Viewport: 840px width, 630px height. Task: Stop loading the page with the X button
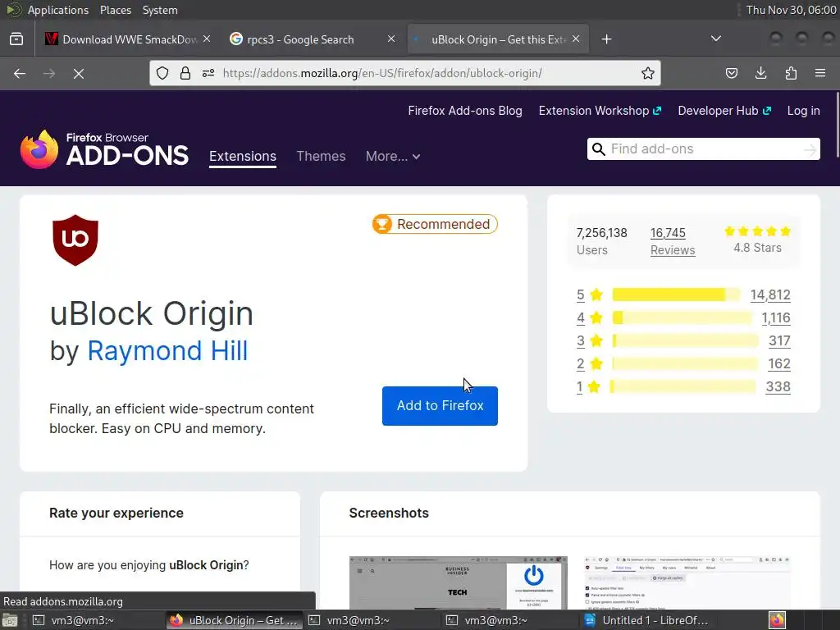(79, 73)
